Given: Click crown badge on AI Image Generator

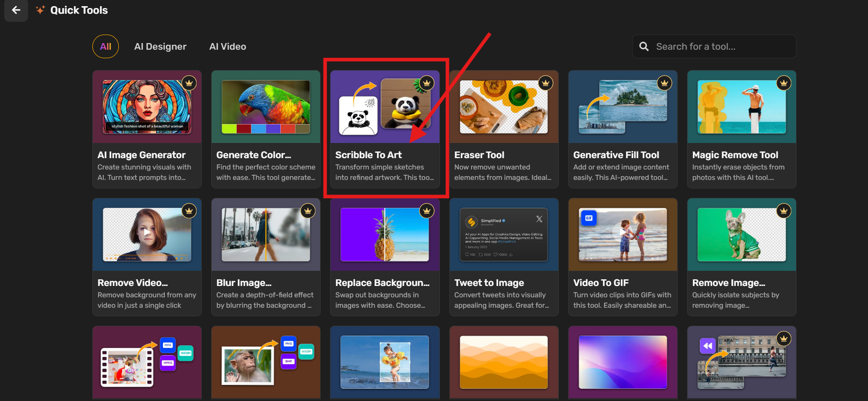Looking at the screenshot, I should tap(189, 83).
